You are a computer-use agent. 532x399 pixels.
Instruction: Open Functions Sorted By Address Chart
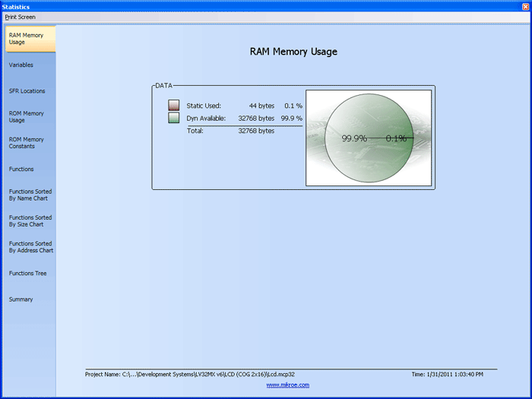(x=31, y=247)
